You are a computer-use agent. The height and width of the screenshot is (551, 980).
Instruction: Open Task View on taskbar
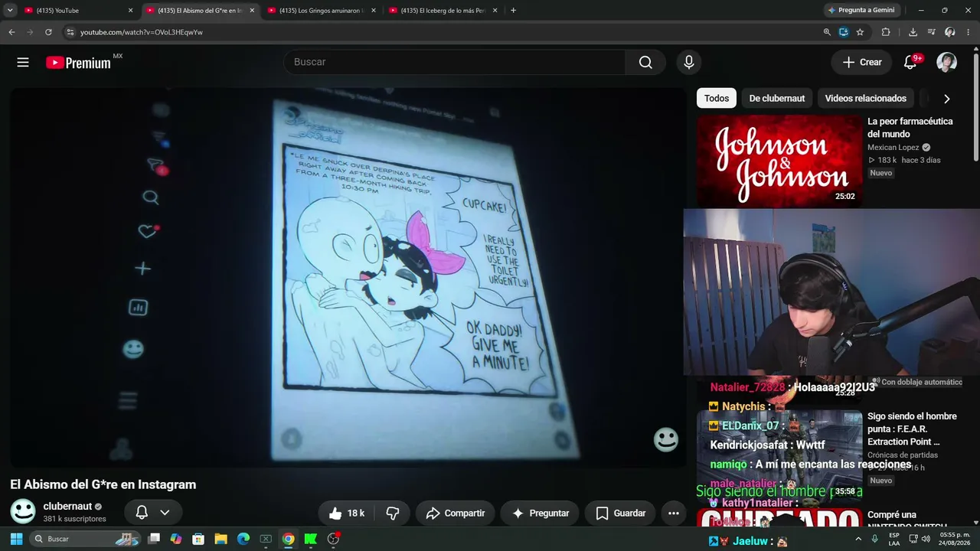tap(154, 539)
